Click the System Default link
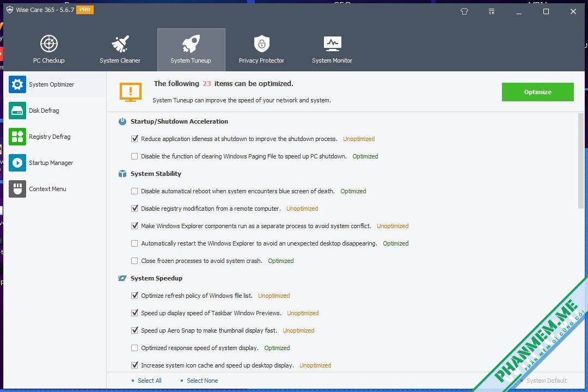Screen dimensions: 588x392 coord(547,381)
